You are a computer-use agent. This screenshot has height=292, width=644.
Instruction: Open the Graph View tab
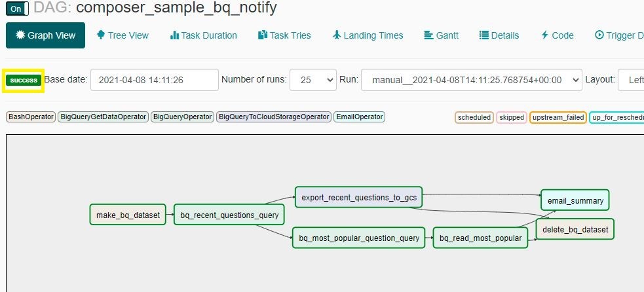tap(45, 35)
